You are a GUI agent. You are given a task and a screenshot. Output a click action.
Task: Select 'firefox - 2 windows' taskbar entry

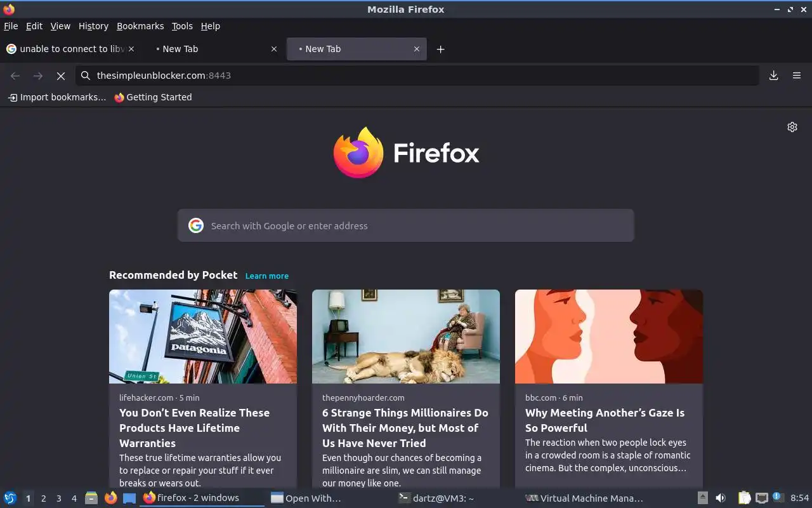(202, 498)
